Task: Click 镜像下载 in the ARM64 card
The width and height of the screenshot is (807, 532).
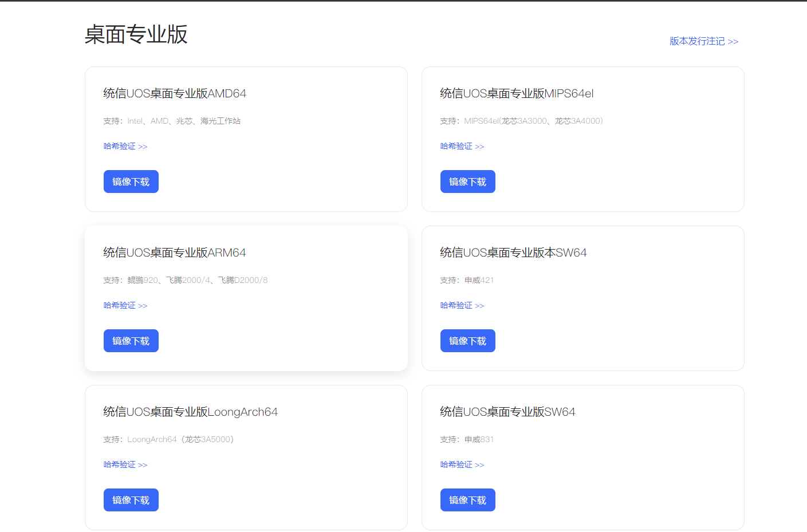Action: pyautogui.click(x=131, y=341)
